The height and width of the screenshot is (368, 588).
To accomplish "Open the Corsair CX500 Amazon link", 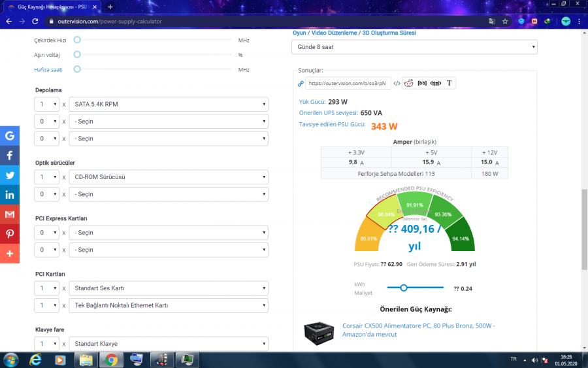I will pos(418,329).
